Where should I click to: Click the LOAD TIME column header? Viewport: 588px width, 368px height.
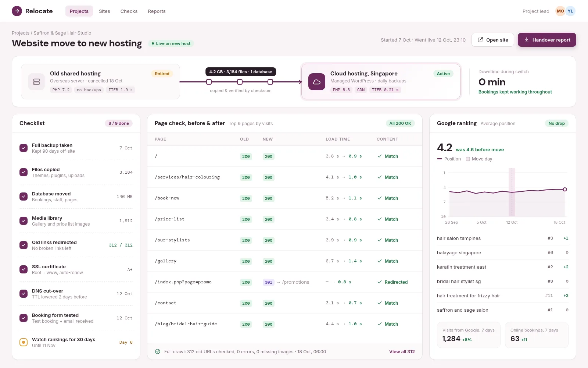click(338, 139)
